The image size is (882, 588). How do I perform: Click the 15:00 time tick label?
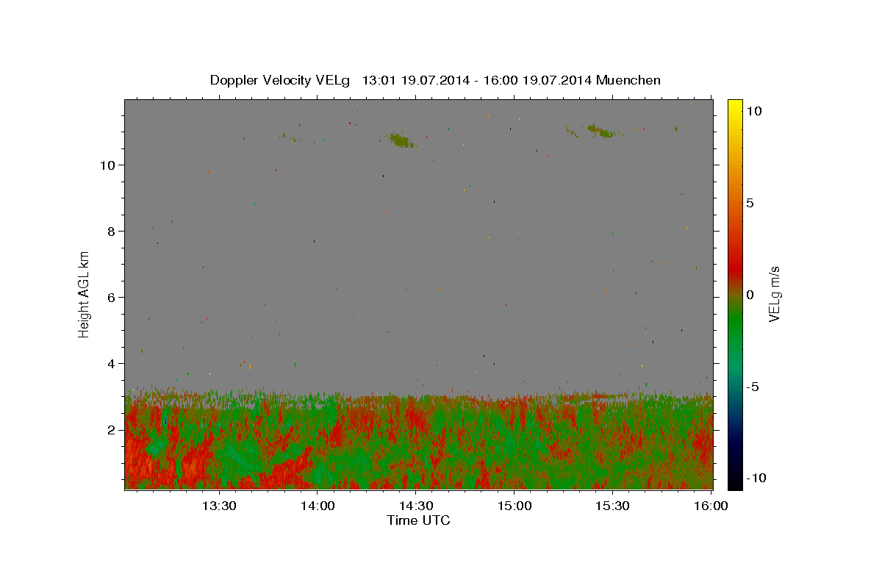click(x=514, y=506)
